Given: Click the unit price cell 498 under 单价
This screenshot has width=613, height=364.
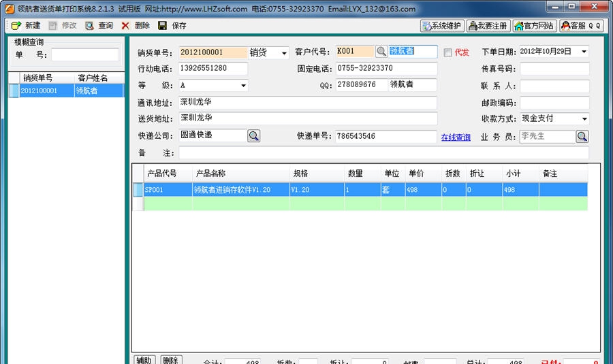Looking at the screenshot, I should pos(424,190).
